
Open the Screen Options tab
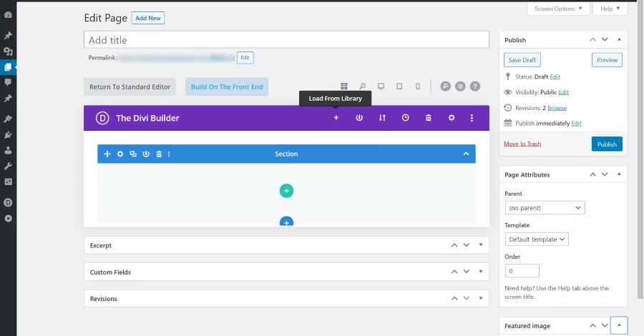pyautogui.click(x=558, y=9)
